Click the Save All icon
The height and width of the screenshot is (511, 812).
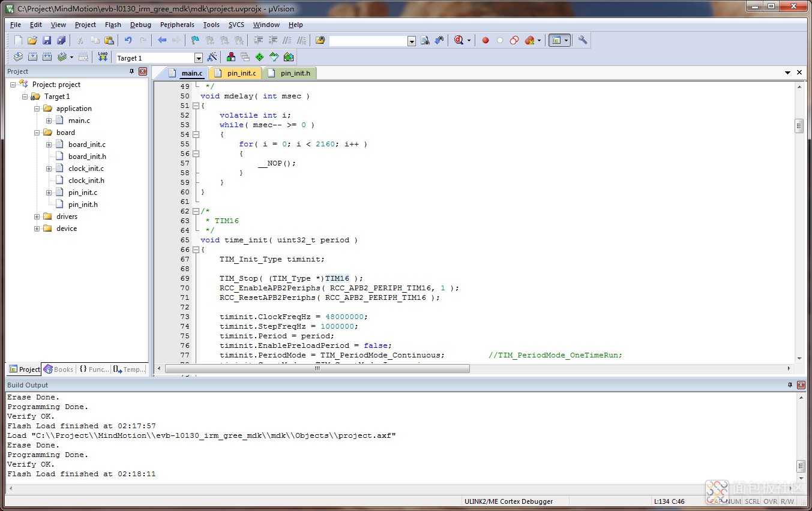click(x=61, y=40)
